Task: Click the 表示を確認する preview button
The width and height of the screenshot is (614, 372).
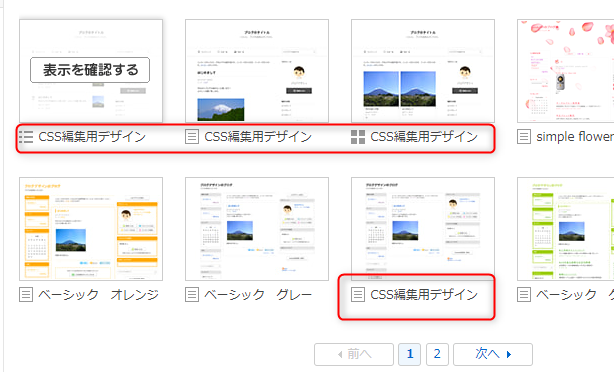Action: pos(90,70)
